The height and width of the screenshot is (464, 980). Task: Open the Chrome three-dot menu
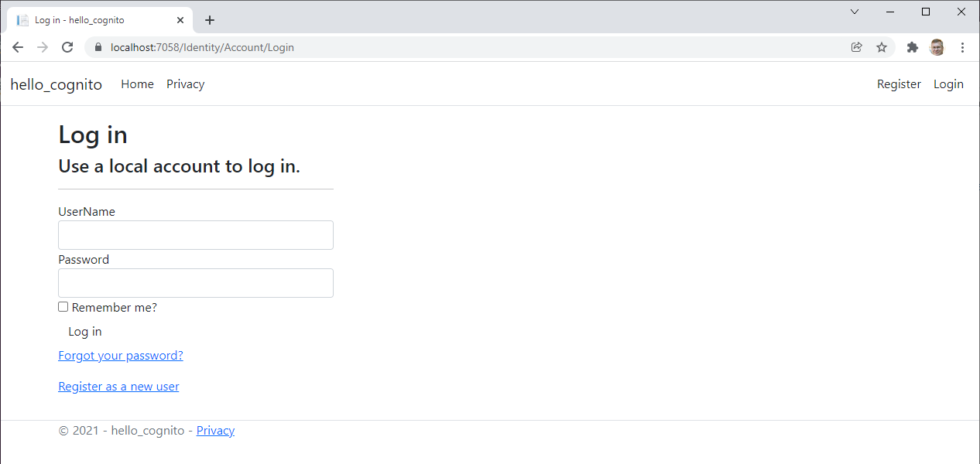[962, 47]
